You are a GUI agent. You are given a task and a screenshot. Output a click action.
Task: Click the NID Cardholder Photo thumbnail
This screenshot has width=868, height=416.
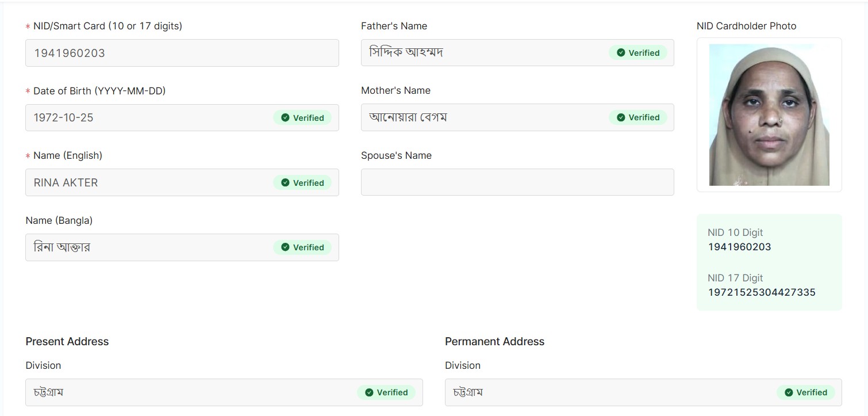[x=769, y=115]
